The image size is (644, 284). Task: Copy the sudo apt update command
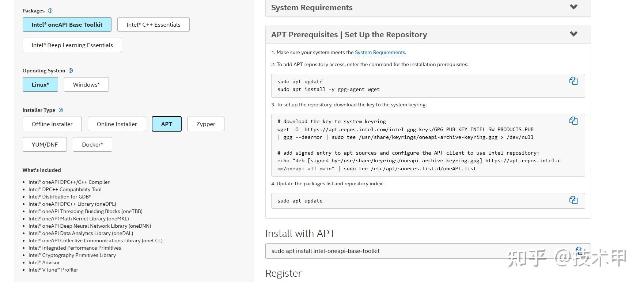(x=573, y=200)
